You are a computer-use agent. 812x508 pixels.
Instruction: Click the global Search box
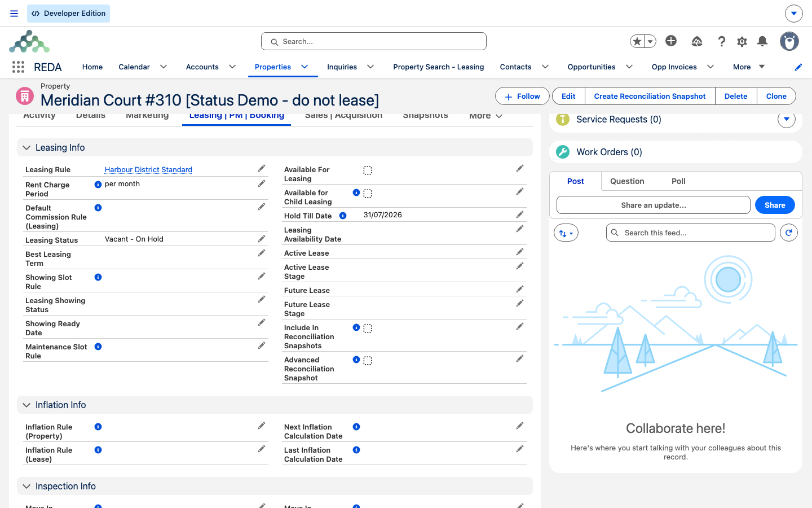coord(374,41)
